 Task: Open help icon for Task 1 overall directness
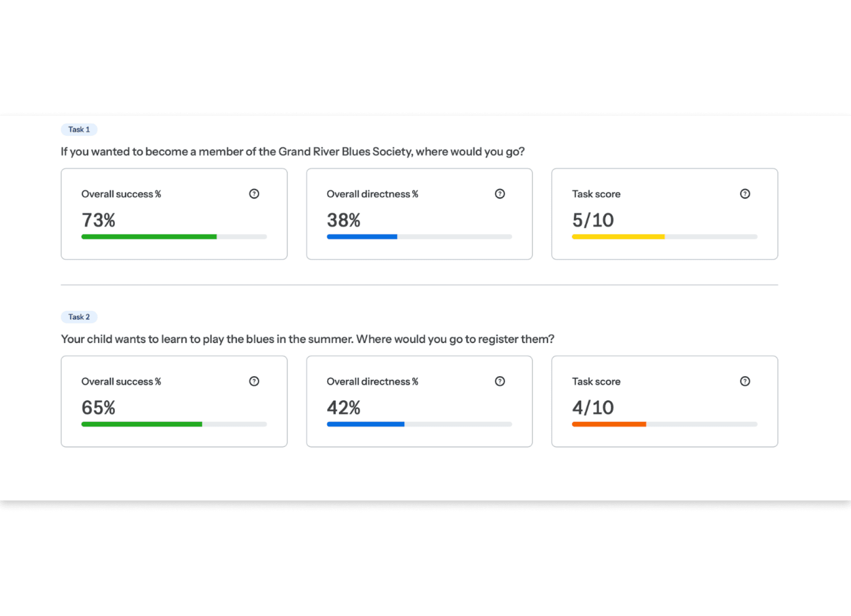click(500, 194)
